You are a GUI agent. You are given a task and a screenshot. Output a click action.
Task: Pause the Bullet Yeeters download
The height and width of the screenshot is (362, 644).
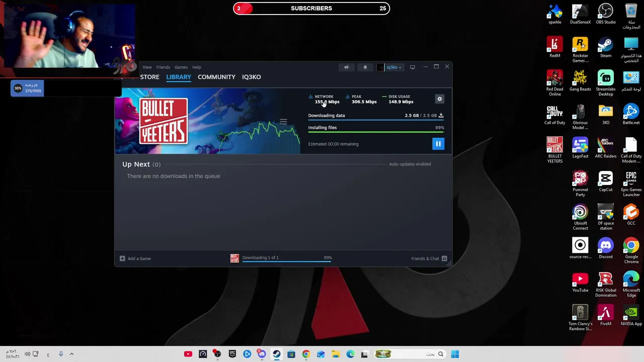tap(438, 144)
